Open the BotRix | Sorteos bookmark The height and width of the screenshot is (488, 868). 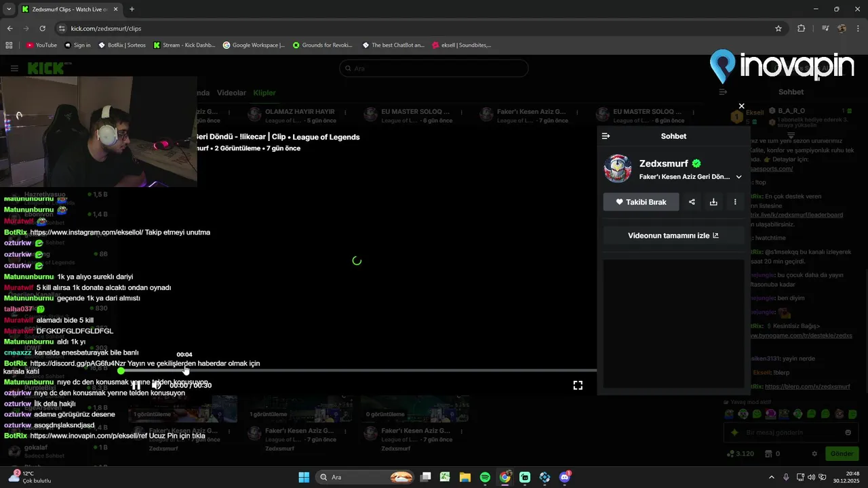(122, 45)
